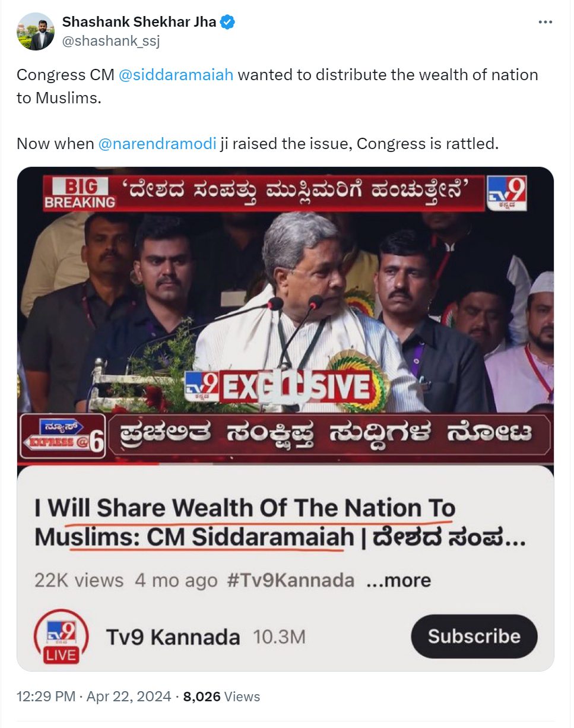Click the Big Breaking banner label
Image resolution: width=574 pixels, height=728 pixels.
[80, 193]
